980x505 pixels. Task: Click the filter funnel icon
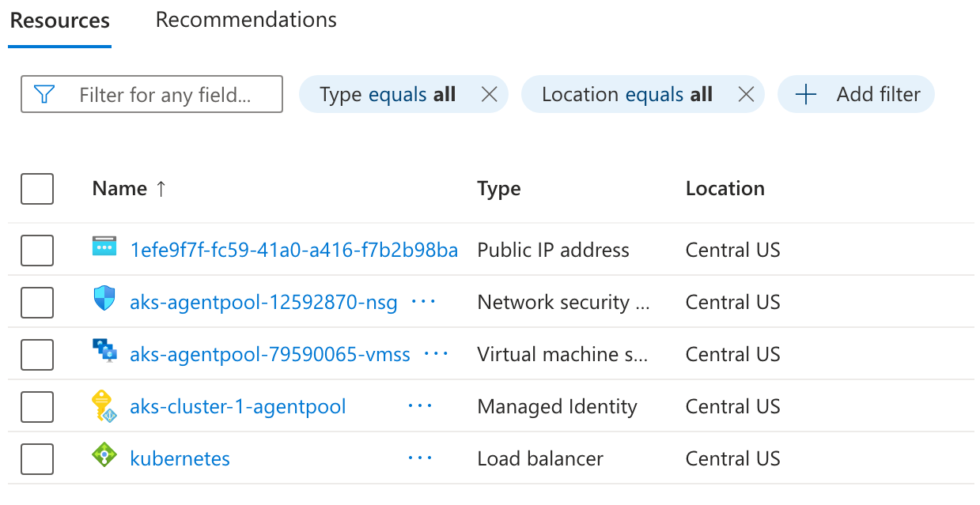(x=44, y=95)
